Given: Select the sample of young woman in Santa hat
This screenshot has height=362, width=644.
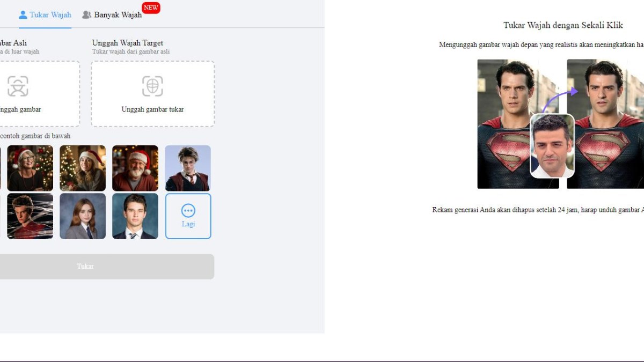Looking at the screenshot, I should click(83, 168).
